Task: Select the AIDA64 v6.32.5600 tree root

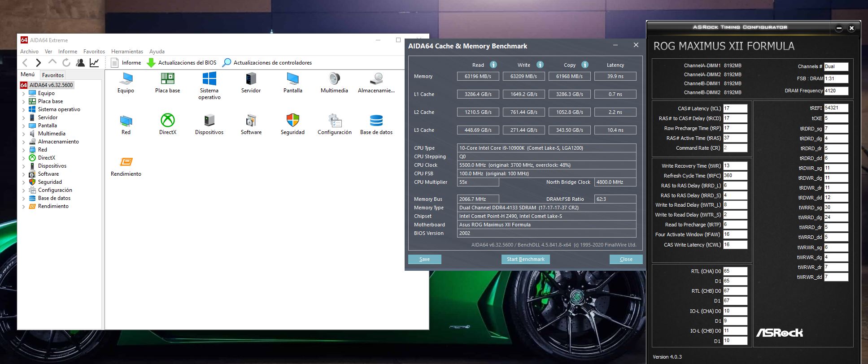Action: [x=46, y=85]
